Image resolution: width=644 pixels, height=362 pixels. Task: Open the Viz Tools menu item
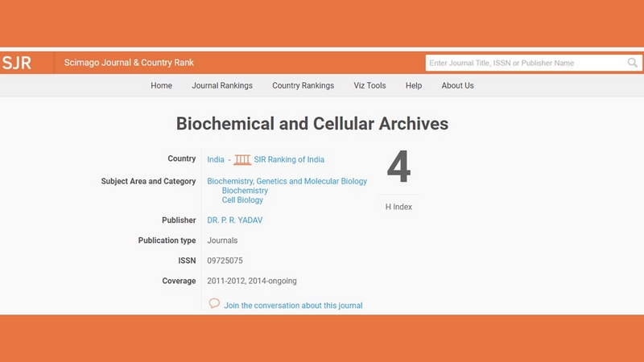[x=369, y=85]
